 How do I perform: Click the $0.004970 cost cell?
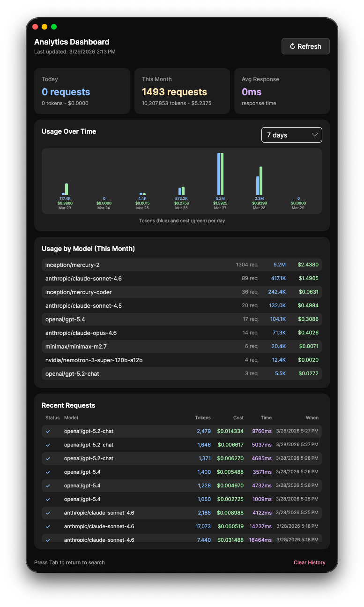pyautogui.click(x=230, y=486)
